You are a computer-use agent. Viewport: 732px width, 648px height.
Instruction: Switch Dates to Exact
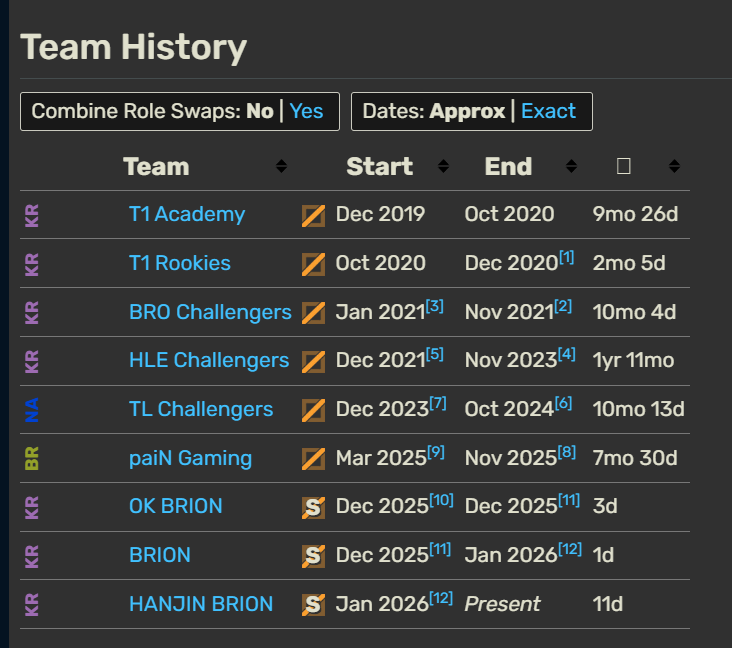[548, 111]
